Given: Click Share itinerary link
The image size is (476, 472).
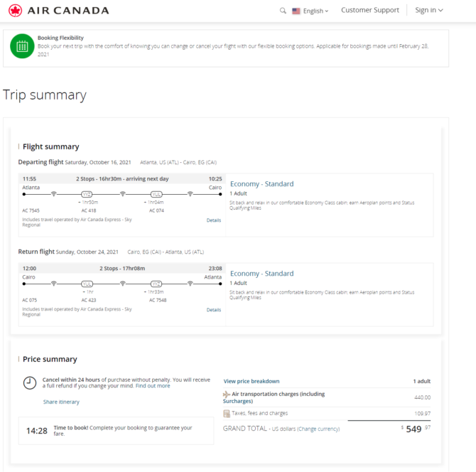Looking at the screenshot, I should click(61, 402).
